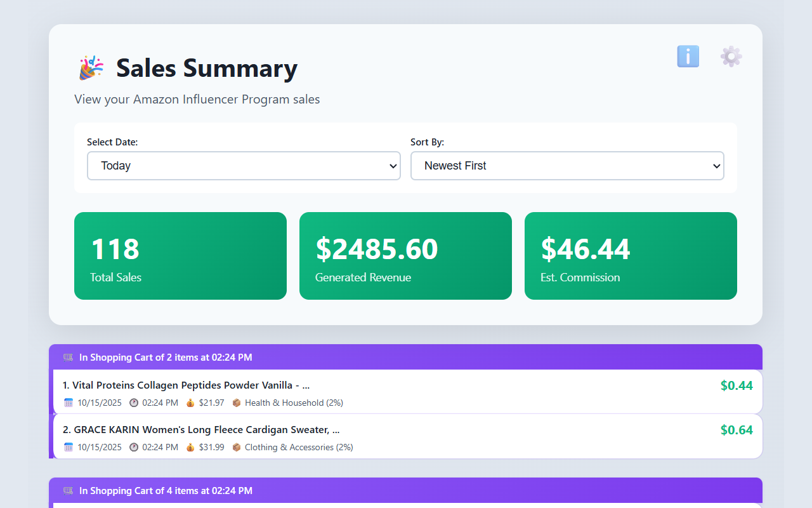Click the Health & Household (2%) category label

click(293, 403)
